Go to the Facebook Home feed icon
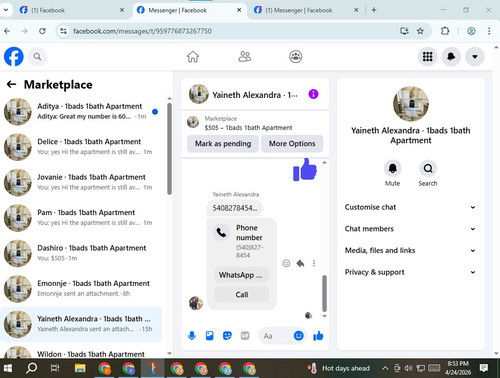 pos(193,57)
